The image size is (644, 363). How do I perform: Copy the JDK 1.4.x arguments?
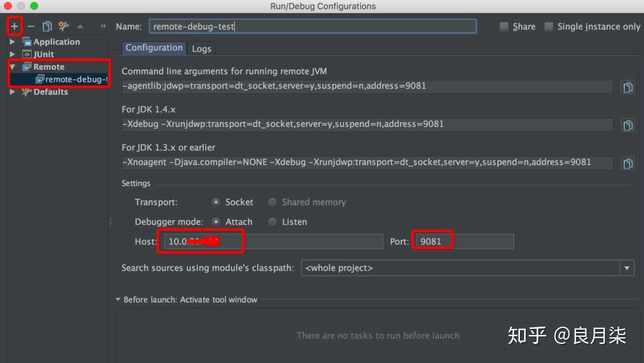click(627, 125)
